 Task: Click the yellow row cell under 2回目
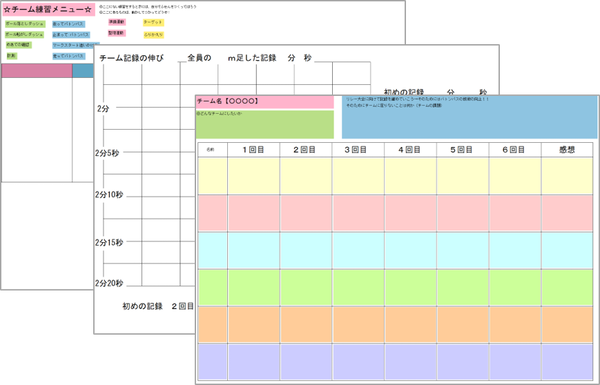(x=306, y=176)
